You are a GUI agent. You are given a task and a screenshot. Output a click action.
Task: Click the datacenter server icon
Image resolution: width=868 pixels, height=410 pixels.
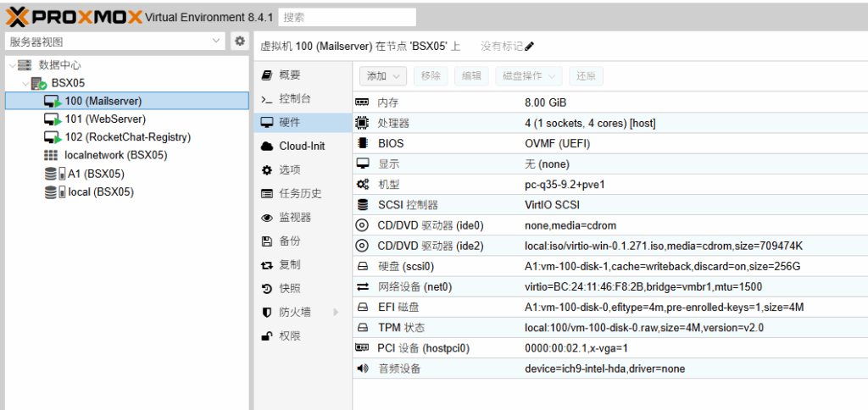coord(25,65)
